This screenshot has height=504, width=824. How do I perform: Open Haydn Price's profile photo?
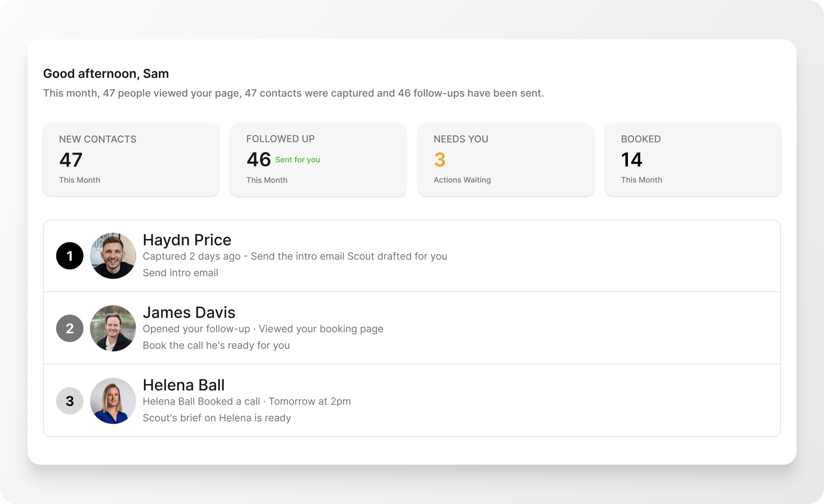(113, 256)
